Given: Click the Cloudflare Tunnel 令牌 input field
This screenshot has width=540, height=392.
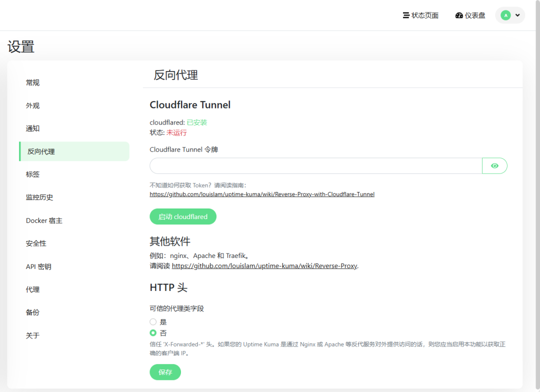Looking at the screenshot, I should 315,166.
